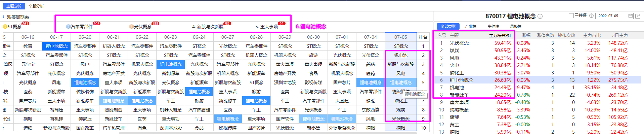Enable the 三共振 checkbox
Image resolution: width=644 pixels, height=134 pixels.
[571, 16]
